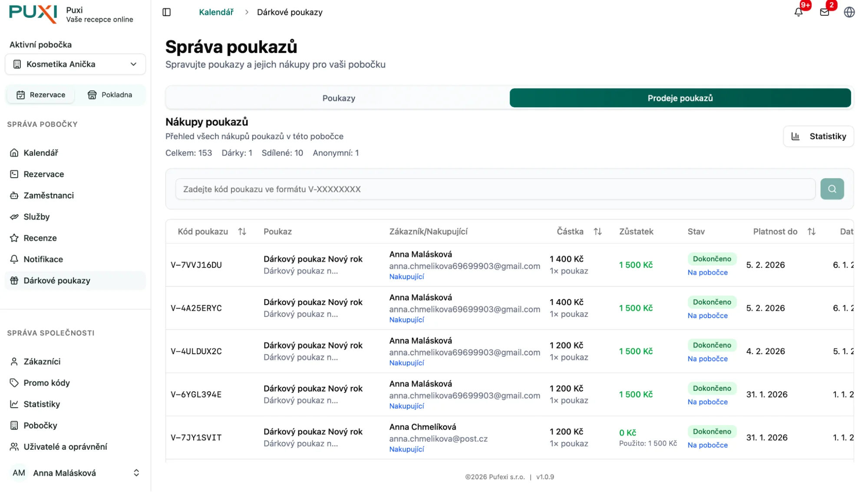The height and width of the screenshot is (492, 868).
Task: Collapse the sidebar with the panel icon
Action: click(x=166, y=12)
